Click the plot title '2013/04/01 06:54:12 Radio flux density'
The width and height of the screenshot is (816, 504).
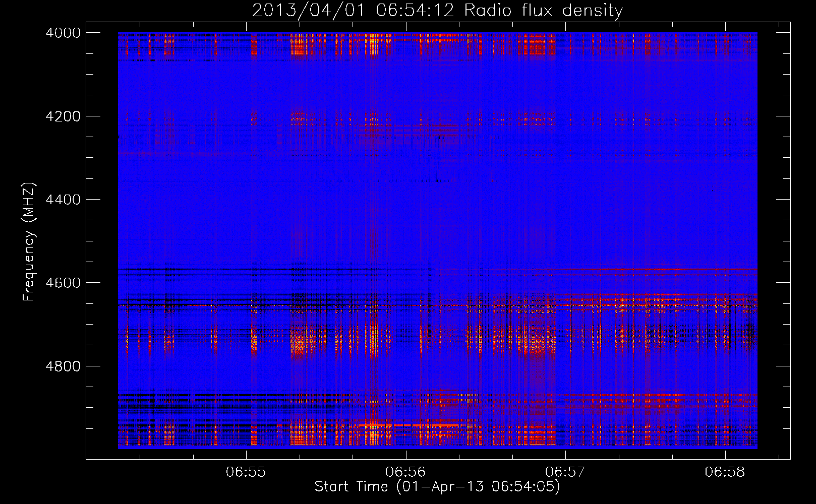click(x=437, y=11)
